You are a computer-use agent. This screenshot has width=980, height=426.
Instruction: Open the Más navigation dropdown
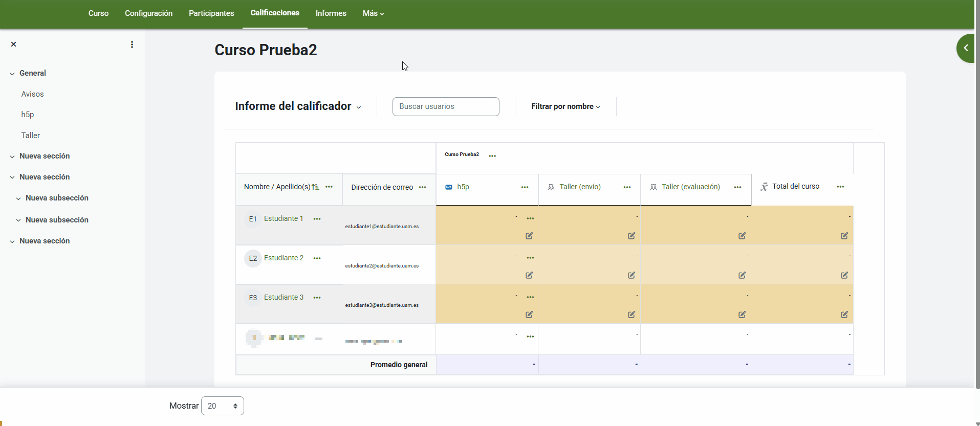(373, 13)
